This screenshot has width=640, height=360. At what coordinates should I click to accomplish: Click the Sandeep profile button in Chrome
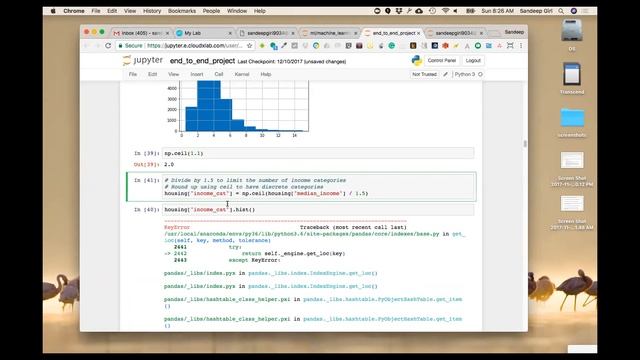pyautogui.click(x=514, y=32)
